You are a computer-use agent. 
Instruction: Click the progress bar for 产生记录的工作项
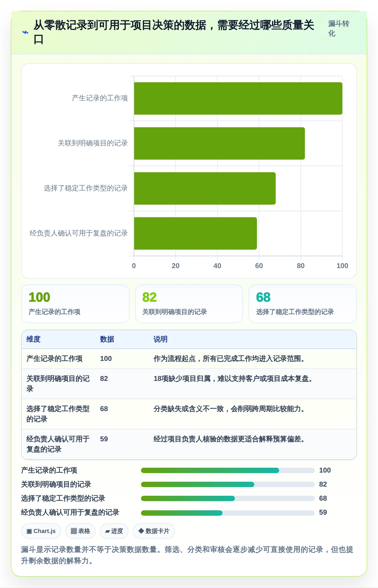[228, 470]
